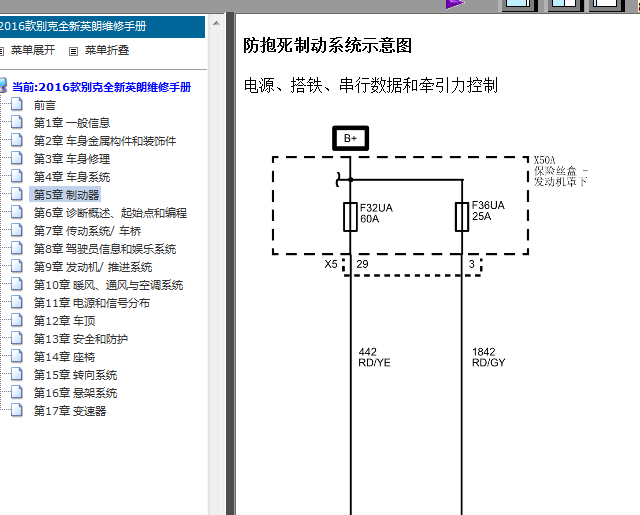The image size is (640, 515).
Task: Click the root manual book icon
Action: [x=3, y=86]
